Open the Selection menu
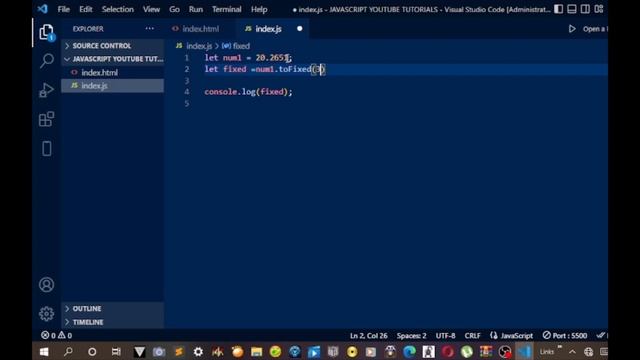This screenshot has height=360, width=640. [118, 9]
